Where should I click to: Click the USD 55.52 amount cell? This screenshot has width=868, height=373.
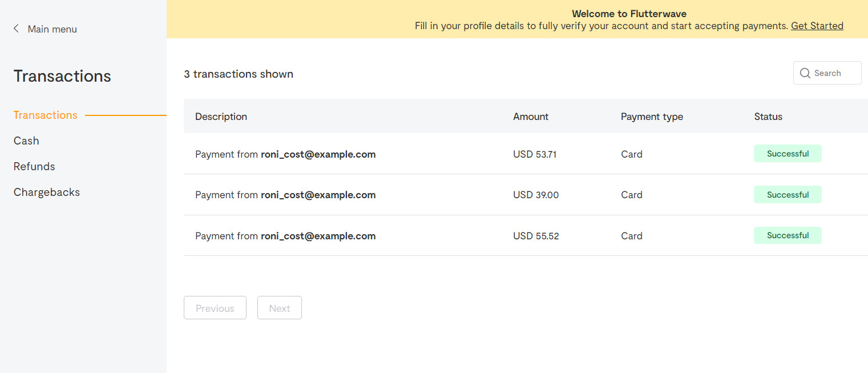tap(536, 236)
